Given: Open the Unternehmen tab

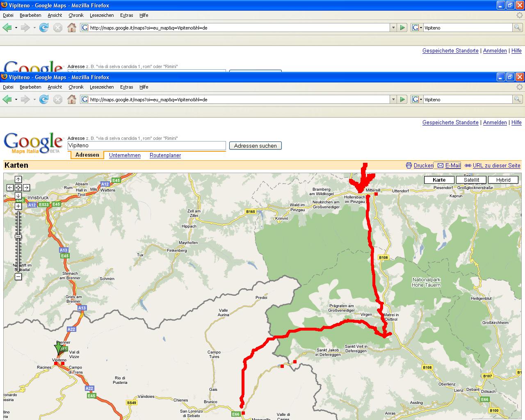Looking at the screenshot, I should point(125,155).
